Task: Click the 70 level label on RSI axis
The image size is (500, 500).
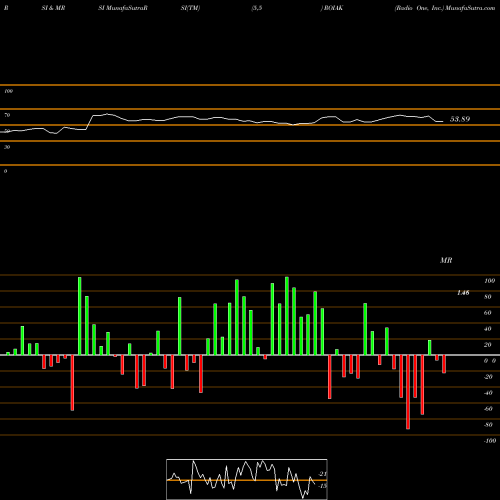Action: tap(7, 115)
